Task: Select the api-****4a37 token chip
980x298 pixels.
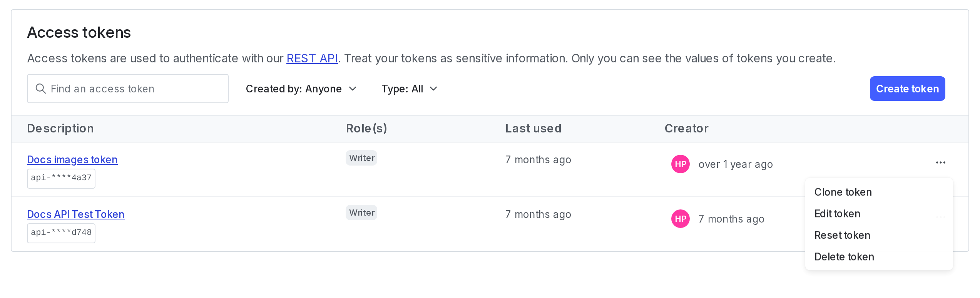Action: 61,178
